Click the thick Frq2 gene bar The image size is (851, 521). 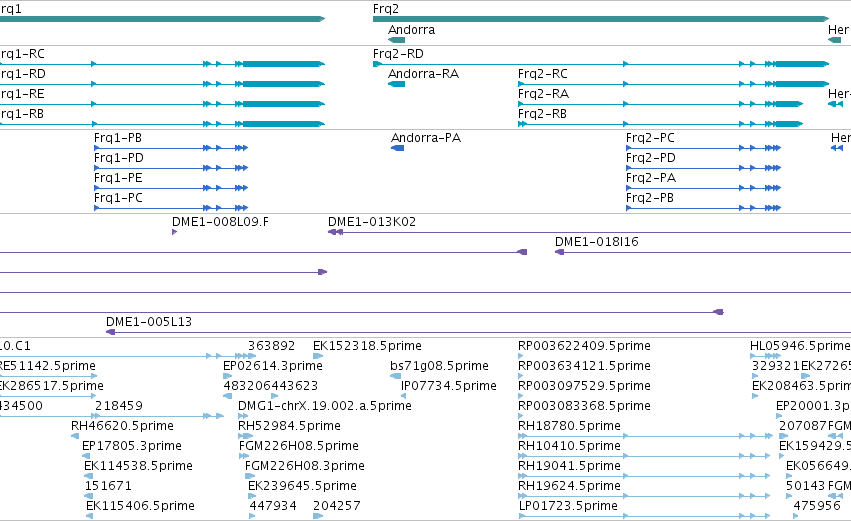point(601,19)
